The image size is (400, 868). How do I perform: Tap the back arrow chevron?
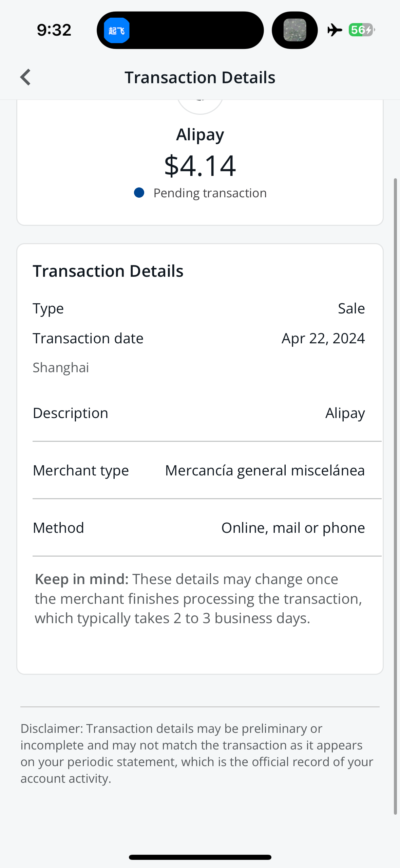pos(26,77)
